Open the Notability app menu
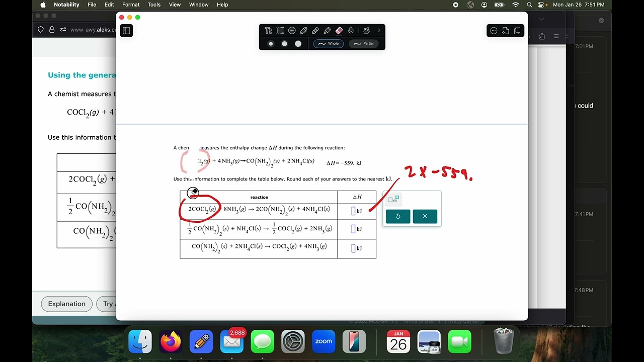 (66, 5)
